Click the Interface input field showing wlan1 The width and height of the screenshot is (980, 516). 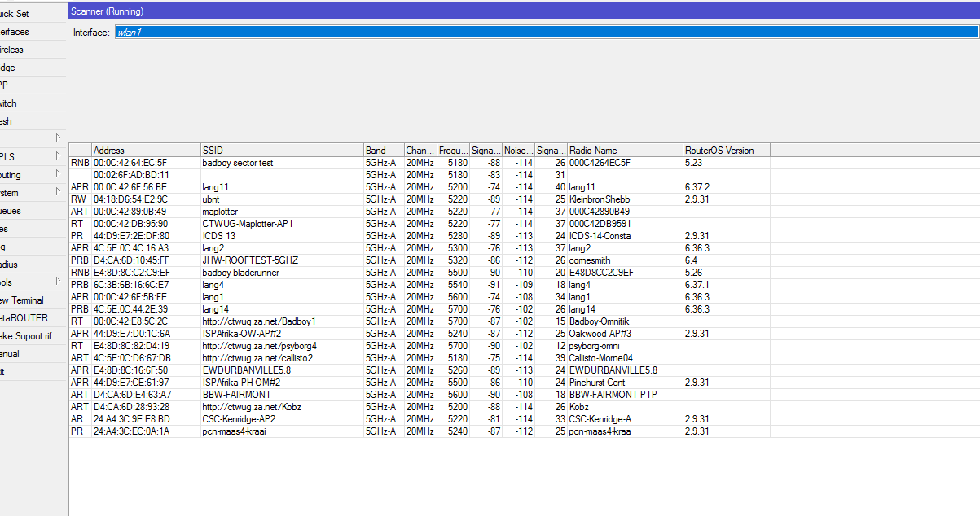544,33
